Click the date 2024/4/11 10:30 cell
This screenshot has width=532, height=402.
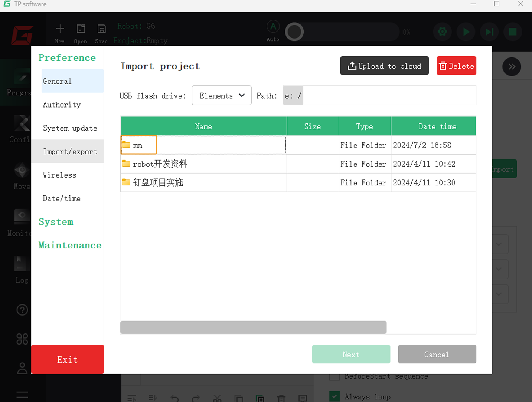[x=433, y=182]
